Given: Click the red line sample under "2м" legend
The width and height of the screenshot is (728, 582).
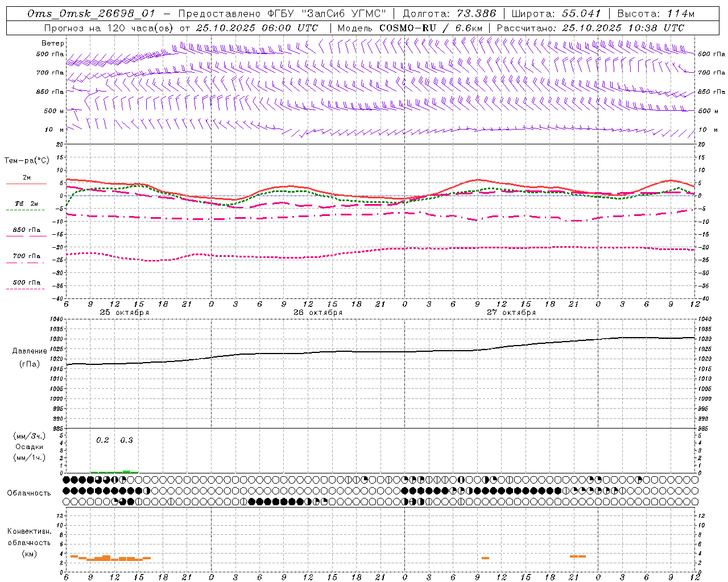Looking at the screenshot, I should click(x=26, y=184).
